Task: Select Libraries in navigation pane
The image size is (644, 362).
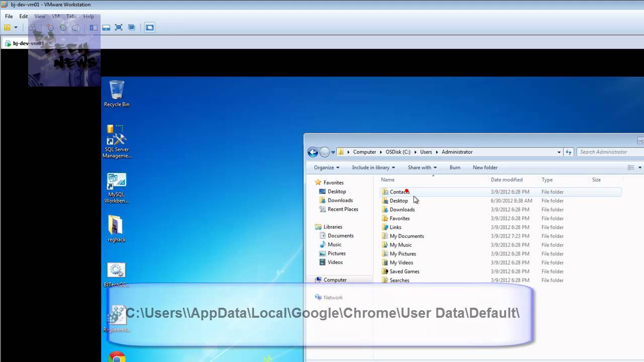Action: [x=329, y=227]
